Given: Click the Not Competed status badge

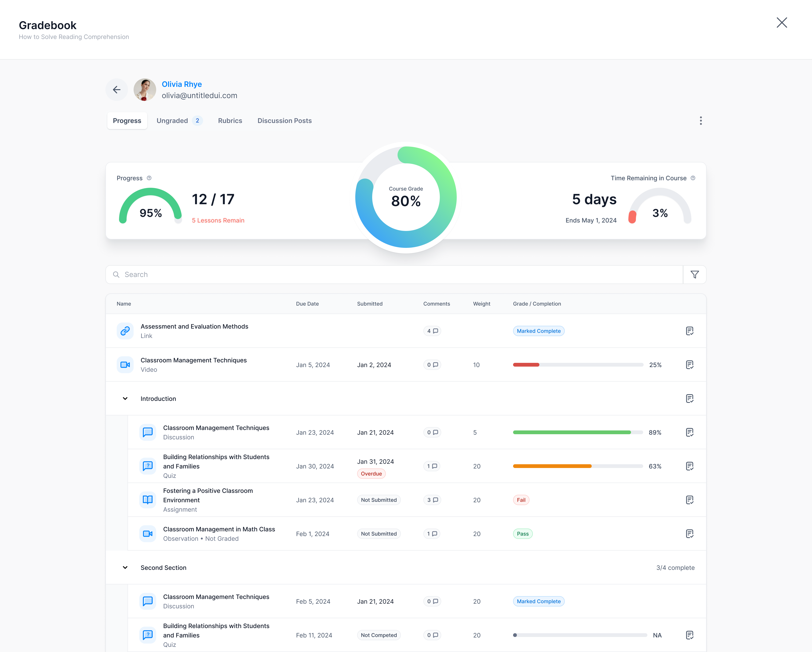Looking at the screenshot, I should pyautogui.click(x=379, y=635).
